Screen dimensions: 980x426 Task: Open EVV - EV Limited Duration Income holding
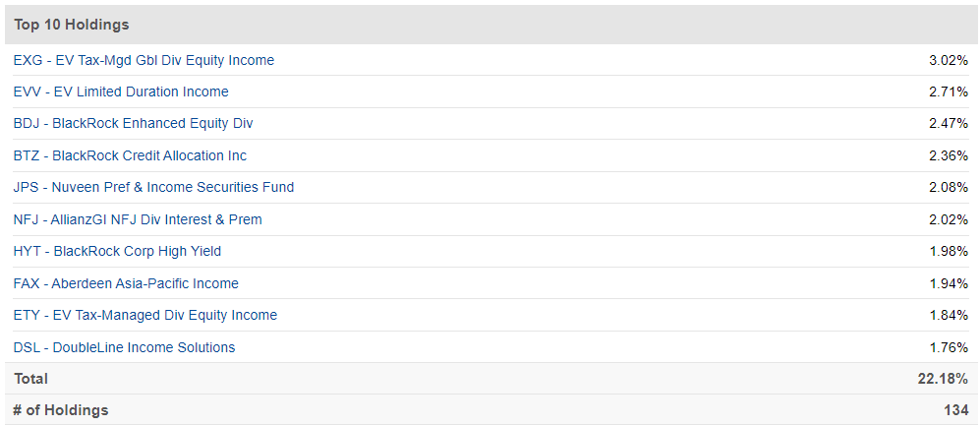[x=121, y=91]
